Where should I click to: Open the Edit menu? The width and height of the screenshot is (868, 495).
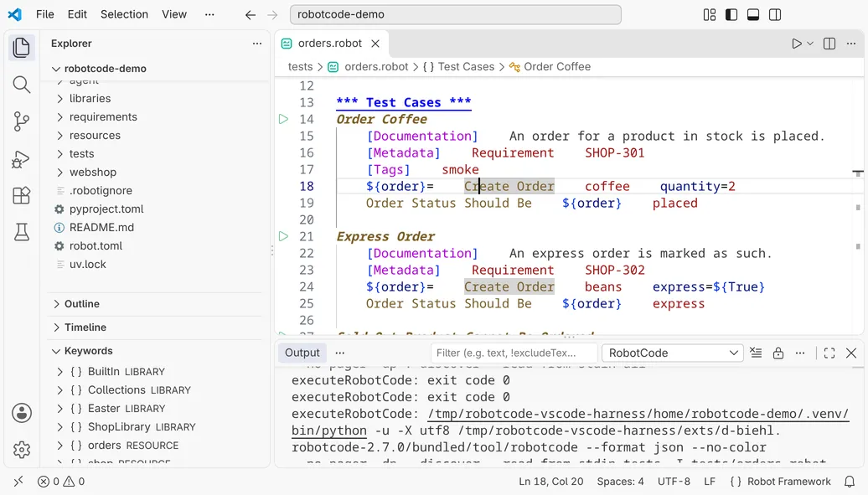pyautogui.click(x=77, y=14)
